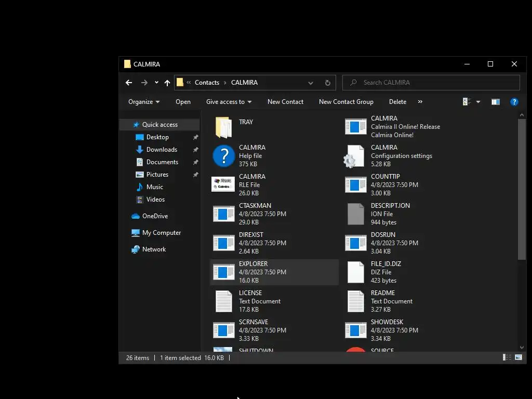Open OneDrive in navigation pane
Viewport: 532px width, 399px height.
(155, 216)
